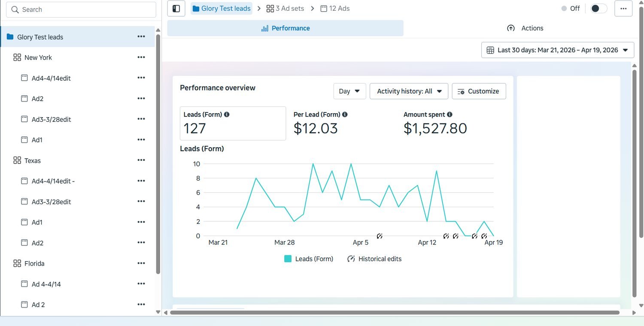Click the Per Lead (Form) info icon

pyautogui.click(x=345, y=115)
